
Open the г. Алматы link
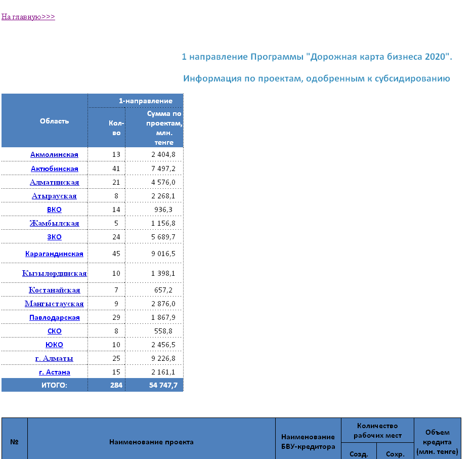tap(54, 358)
